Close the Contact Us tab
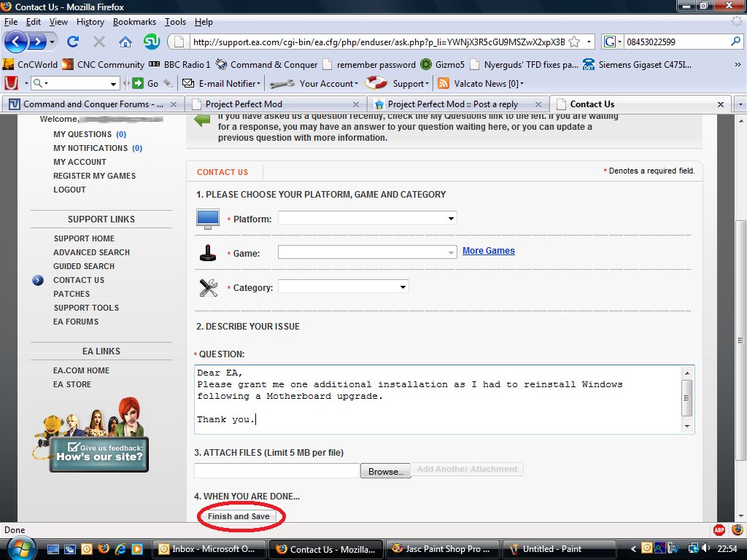The height and width of the screenshot is (560, 747). pyautogui.click(x=720, y=104)
